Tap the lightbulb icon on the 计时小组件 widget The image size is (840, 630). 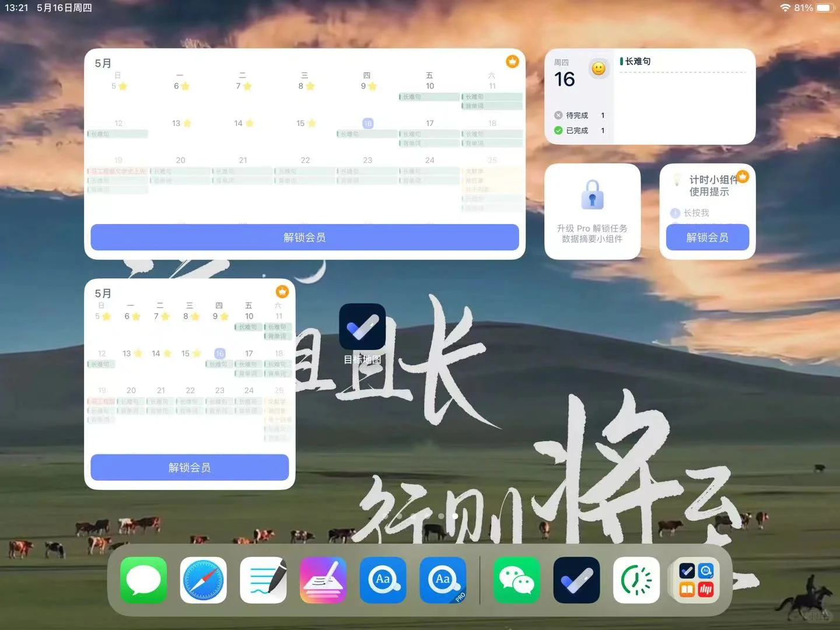click(x=678, y=180)
